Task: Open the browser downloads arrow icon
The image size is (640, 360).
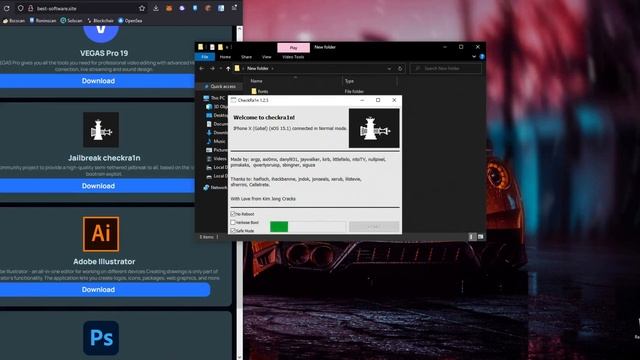Action: (156, 8)
